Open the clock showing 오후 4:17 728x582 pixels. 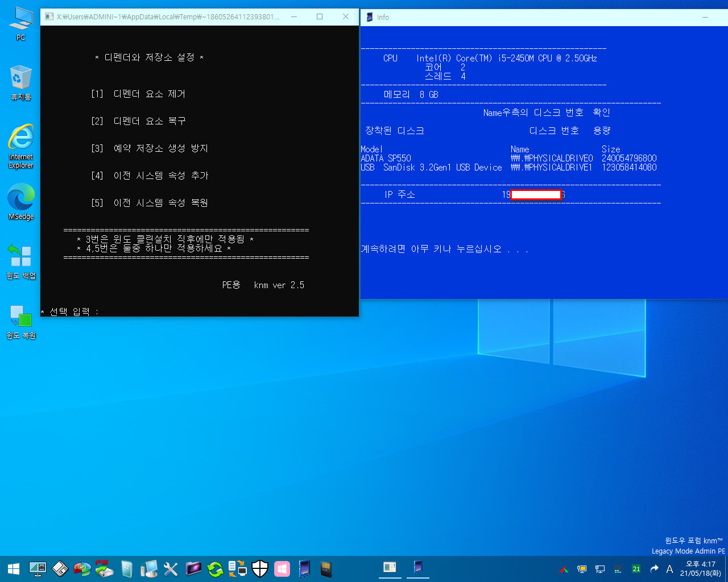[700, 569]
